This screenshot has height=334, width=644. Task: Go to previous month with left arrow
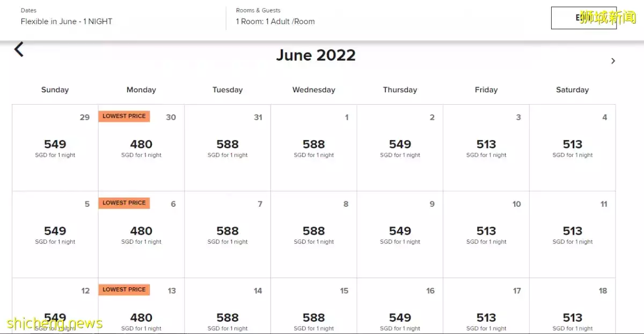click(19, 50)
